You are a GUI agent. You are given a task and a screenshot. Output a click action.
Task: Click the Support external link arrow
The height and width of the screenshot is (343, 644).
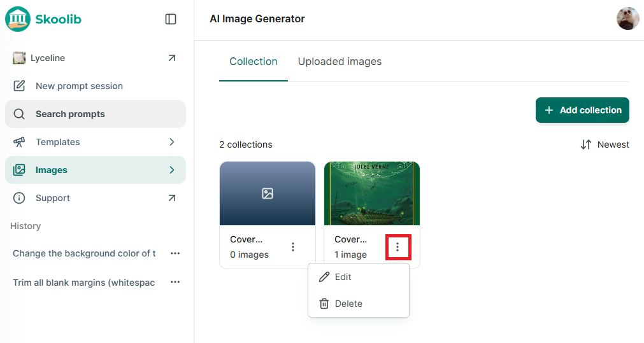click(172, 198)
